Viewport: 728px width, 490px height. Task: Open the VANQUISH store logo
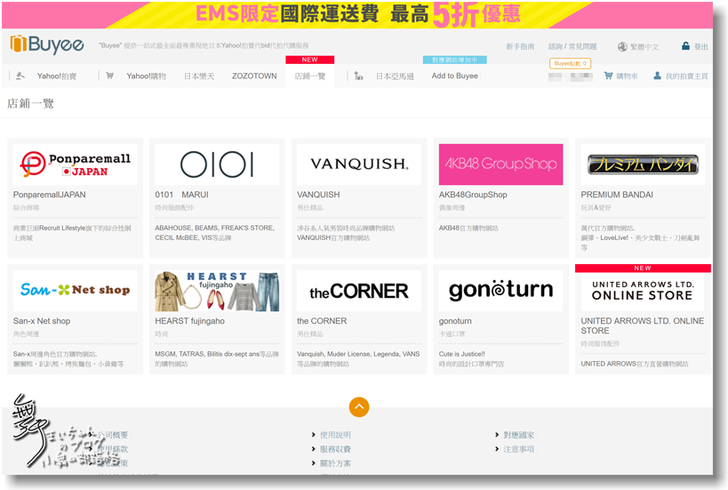[x=359, y=164]
